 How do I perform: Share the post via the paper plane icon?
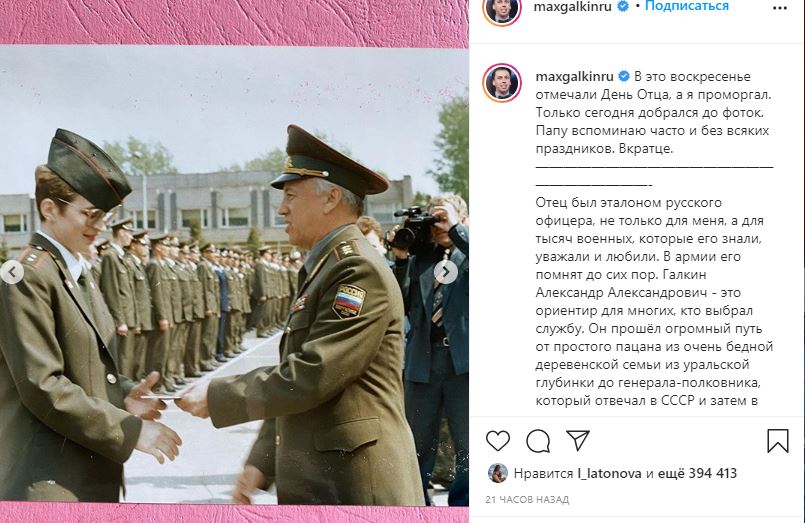[578, 440]
